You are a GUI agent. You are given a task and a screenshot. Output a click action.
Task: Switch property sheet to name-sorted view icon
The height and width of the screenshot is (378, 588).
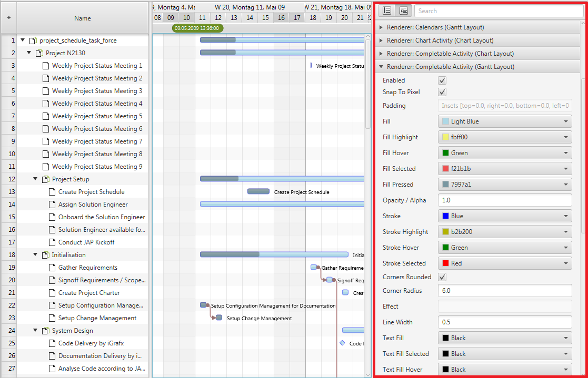[387, 11]
